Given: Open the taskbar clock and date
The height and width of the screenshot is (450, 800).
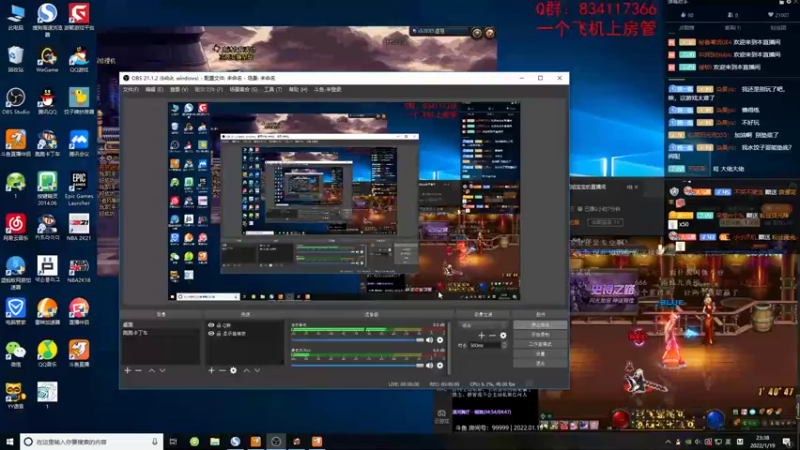Looking at the screenshot, I should click(x=762, y=441).
